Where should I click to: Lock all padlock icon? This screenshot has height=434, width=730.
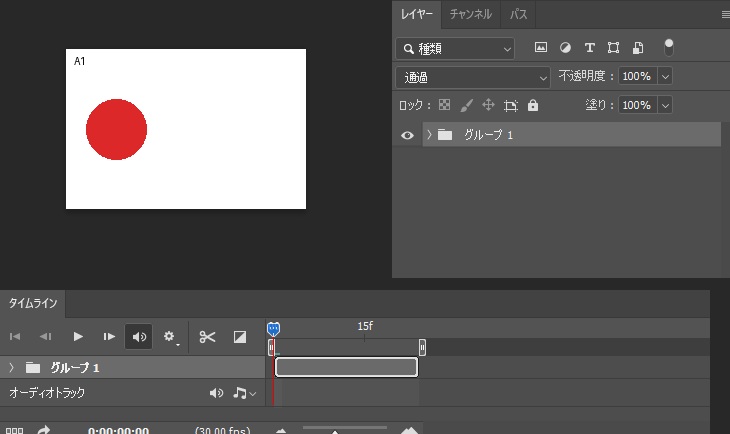533,105
